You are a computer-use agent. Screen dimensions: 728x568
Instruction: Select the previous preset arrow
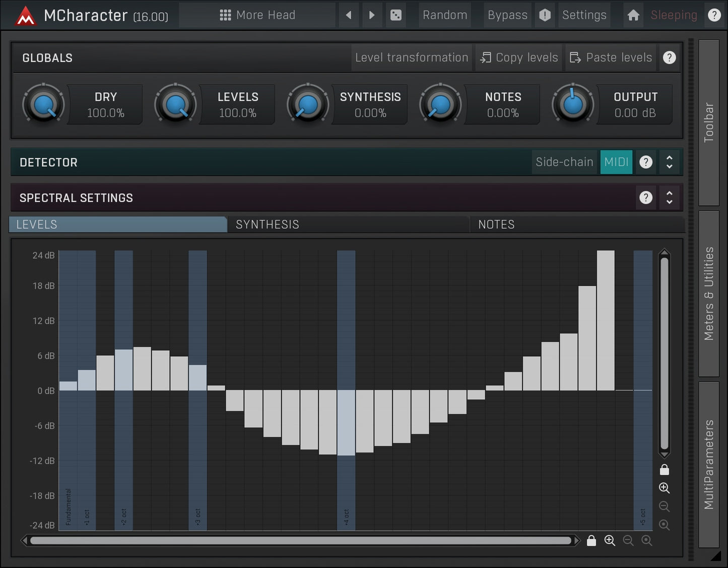point(349,15)
